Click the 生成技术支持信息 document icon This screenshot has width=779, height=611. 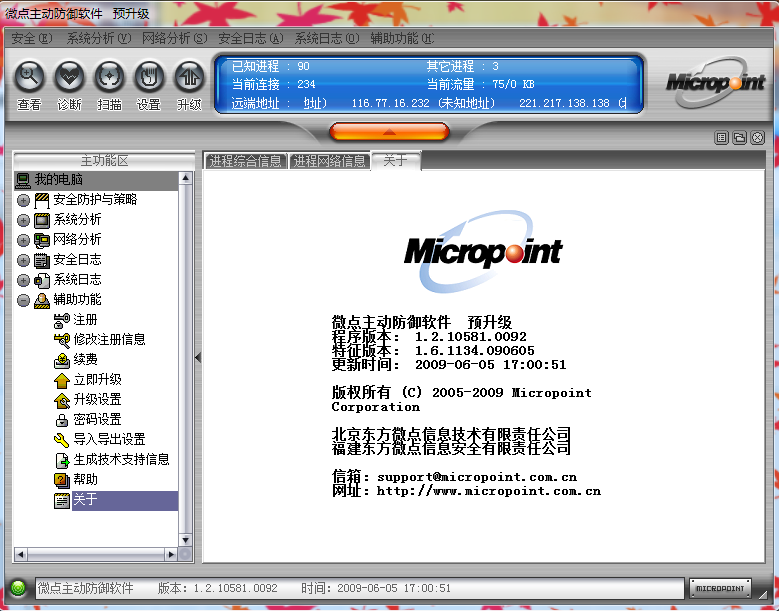[x=62, y=460]
